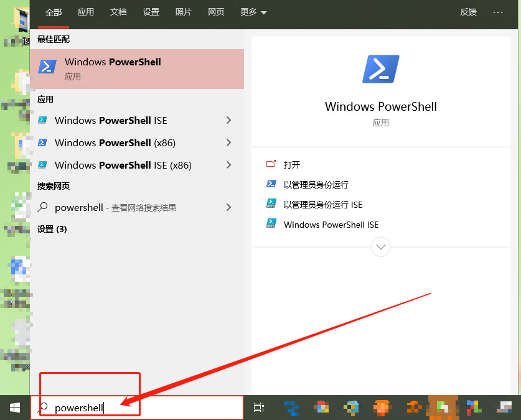
Task: Expand the chevron beside Windows PowerShell ISE
Action: tap(228, 120)
